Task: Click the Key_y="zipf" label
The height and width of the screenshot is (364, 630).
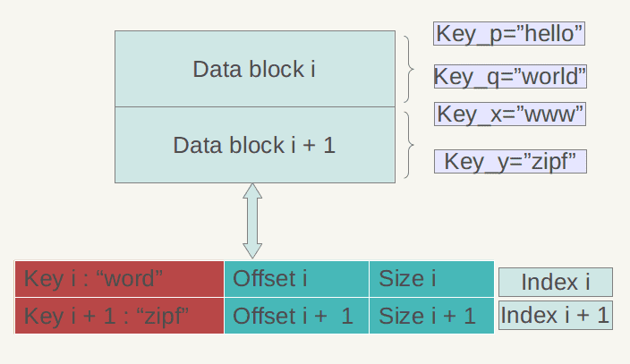Action: pyautogui.click(x=510, y=161)
